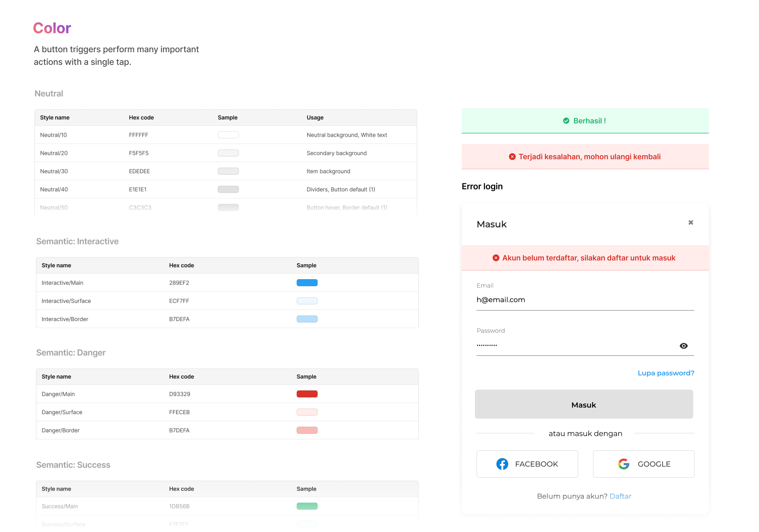Click the Neutral/10 style name row
This screenshot has height=532, width=759.
(x=53, y=135)
